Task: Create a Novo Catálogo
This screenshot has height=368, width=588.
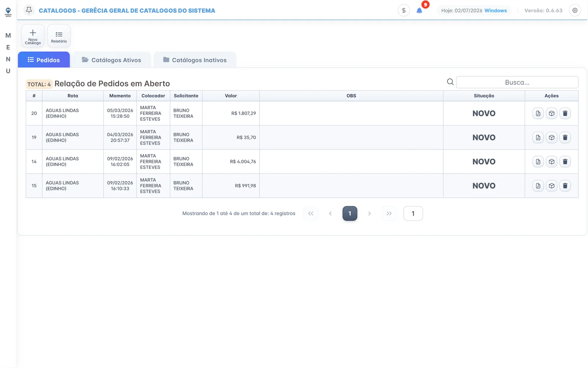Action: [33, 36]
